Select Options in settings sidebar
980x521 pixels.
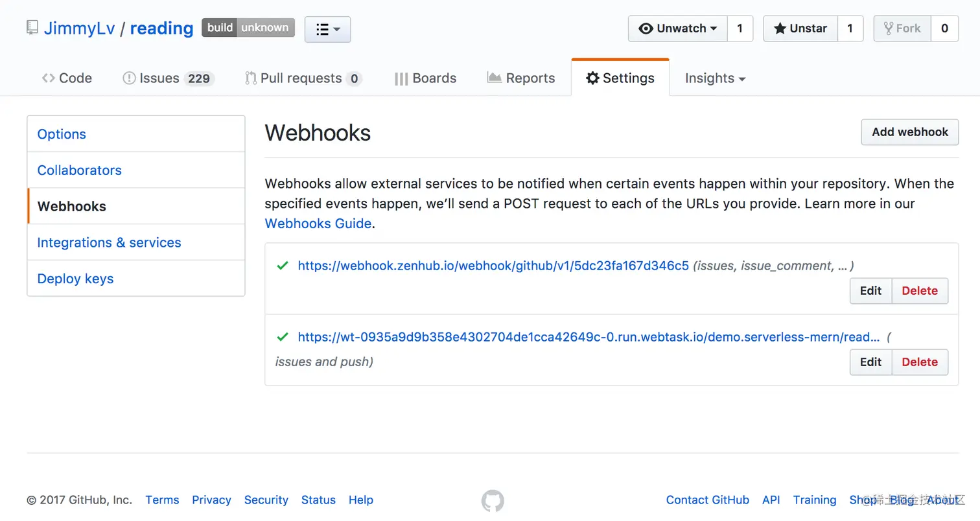[136, 134]
